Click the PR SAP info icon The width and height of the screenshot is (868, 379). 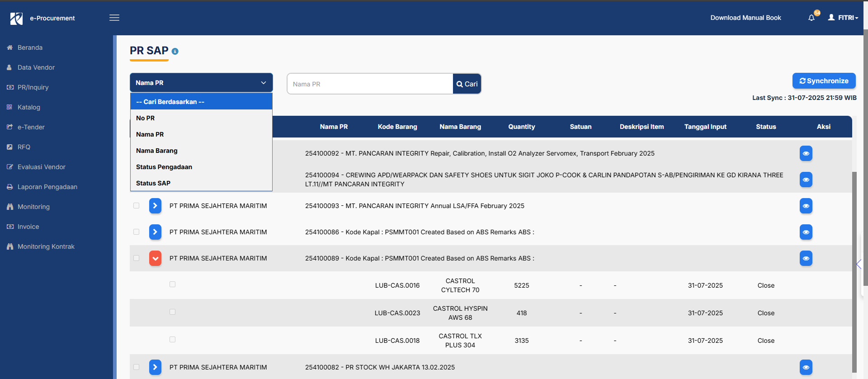(x=175, y=52)
